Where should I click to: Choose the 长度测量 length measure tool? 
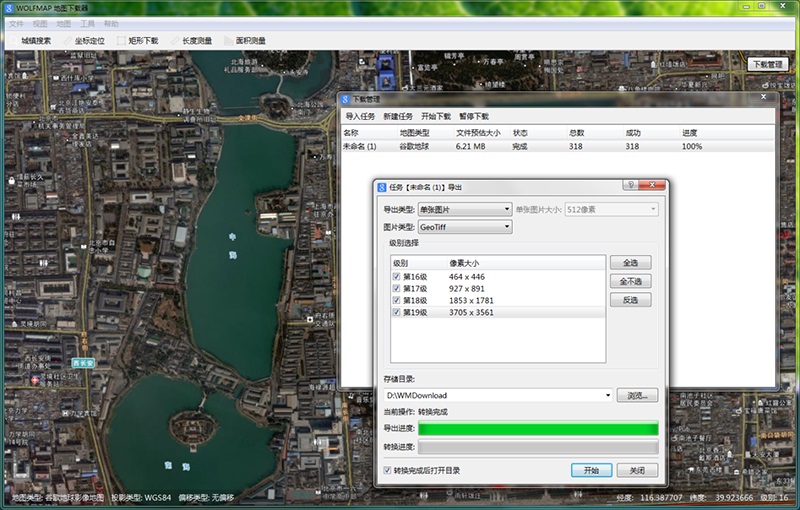[x=192, y=41]
